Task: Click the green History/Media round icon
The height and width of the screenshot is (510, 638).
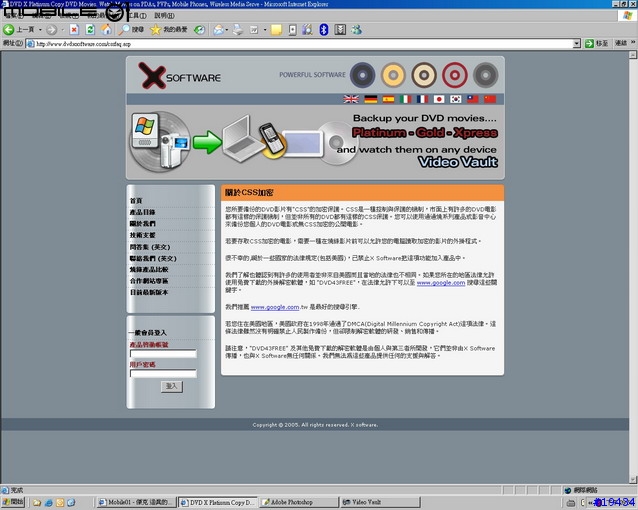Action: coord(199,29)
